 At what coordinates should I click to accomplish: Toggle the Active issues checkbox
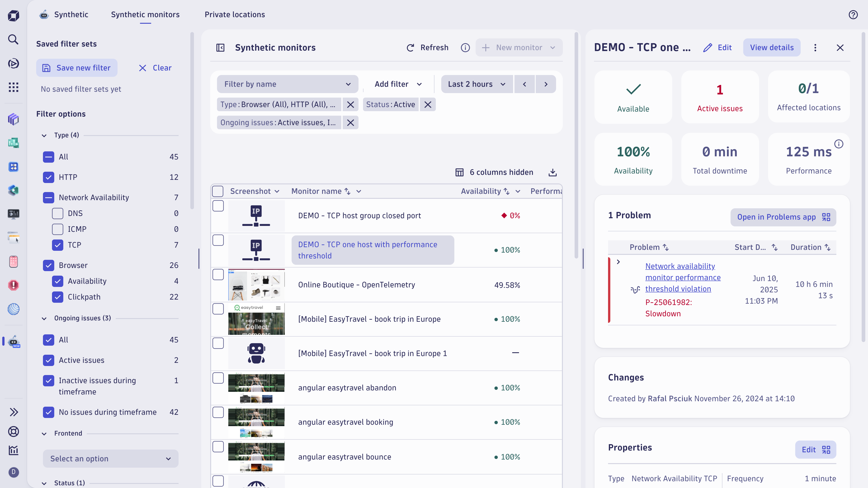(x=49, y=360)
